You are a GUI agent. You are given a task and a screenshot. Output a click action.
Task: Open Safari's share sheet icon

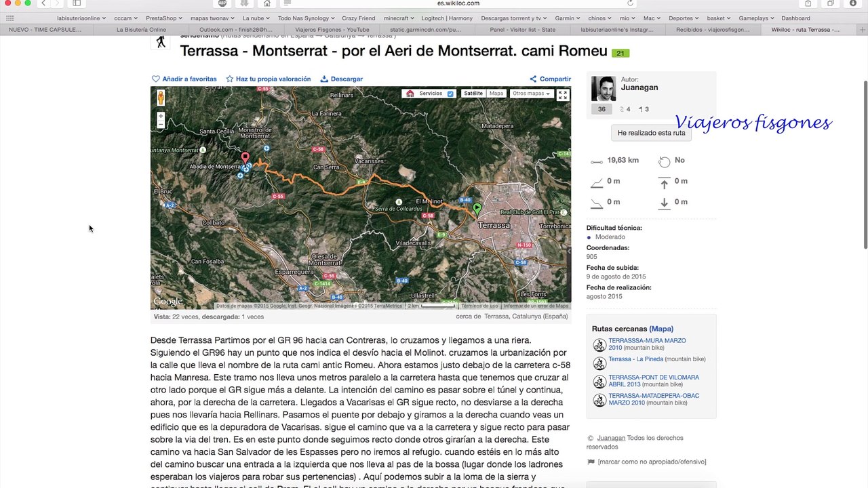(x=808, y=3)
